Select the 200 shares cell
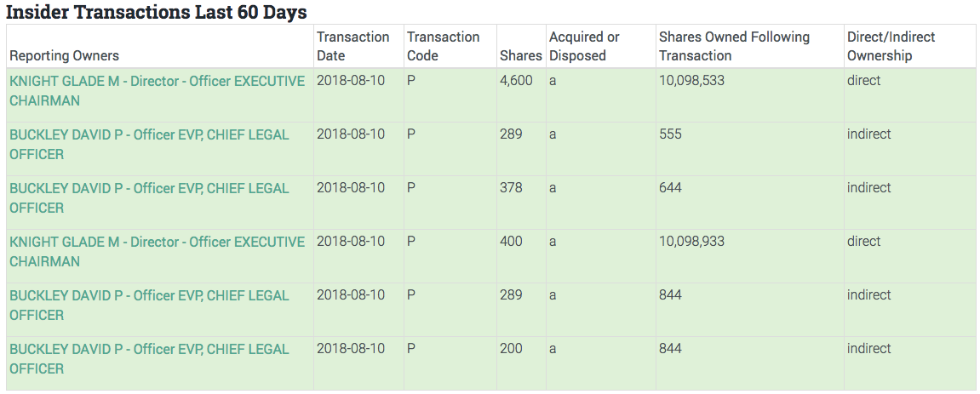Image resolution: width=980 pixels, height=394 pixels. click(511, 349)
